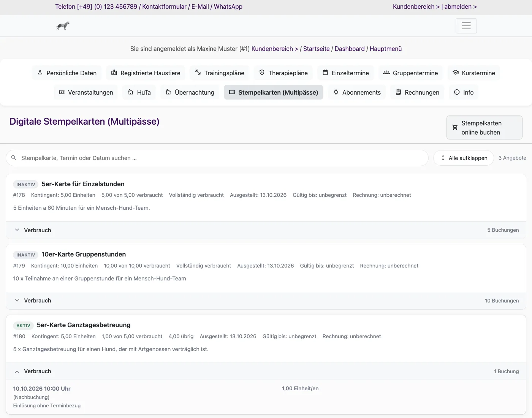Go to the Gruppentermine tab
This screenshot has height=418, width=532.
(410, 73)
